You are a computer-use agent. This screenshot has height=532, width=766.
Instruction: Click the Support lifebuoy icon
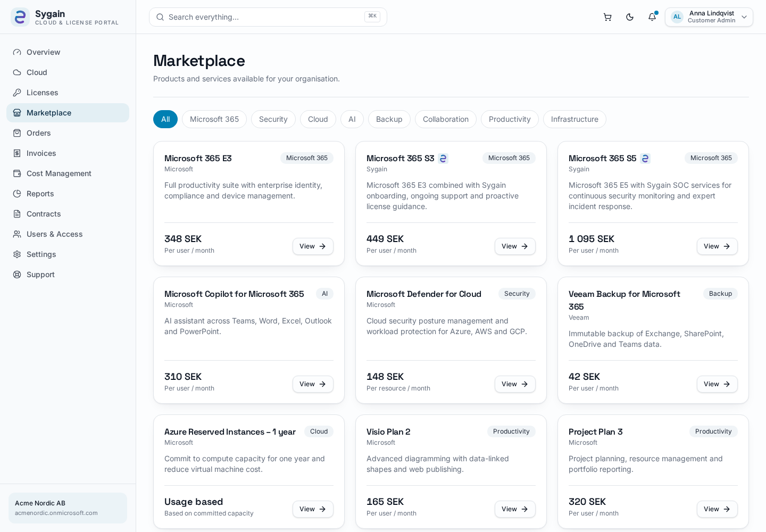pos(17,275)
